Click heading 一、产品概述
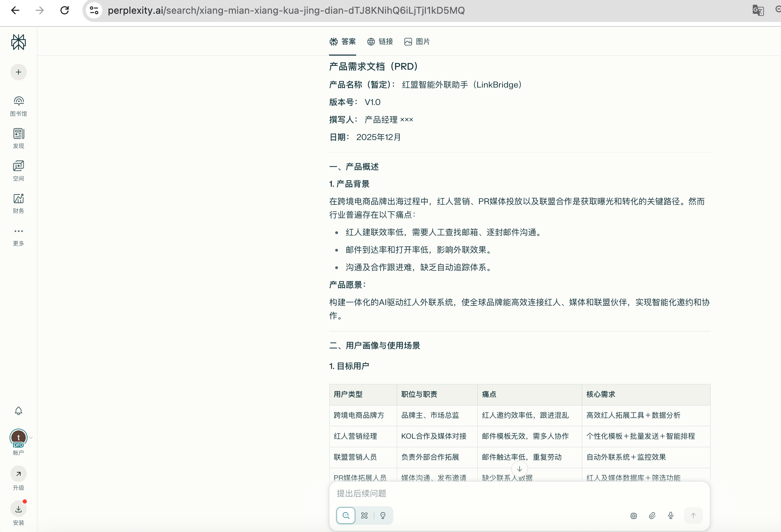The height and width of the screenshot is (532, 781). click(354, 167)
